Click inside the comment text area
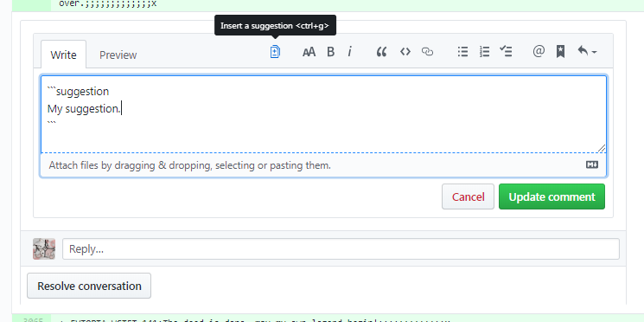644x322 pixels. click(323, 114)
